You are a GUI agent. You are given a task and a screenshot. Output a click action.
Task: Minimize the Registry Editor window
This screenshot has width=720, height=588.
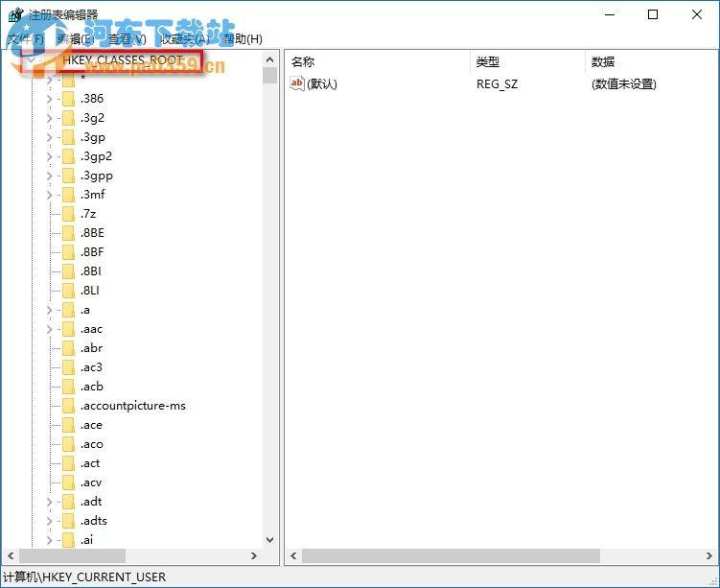(x=610, y=14)
